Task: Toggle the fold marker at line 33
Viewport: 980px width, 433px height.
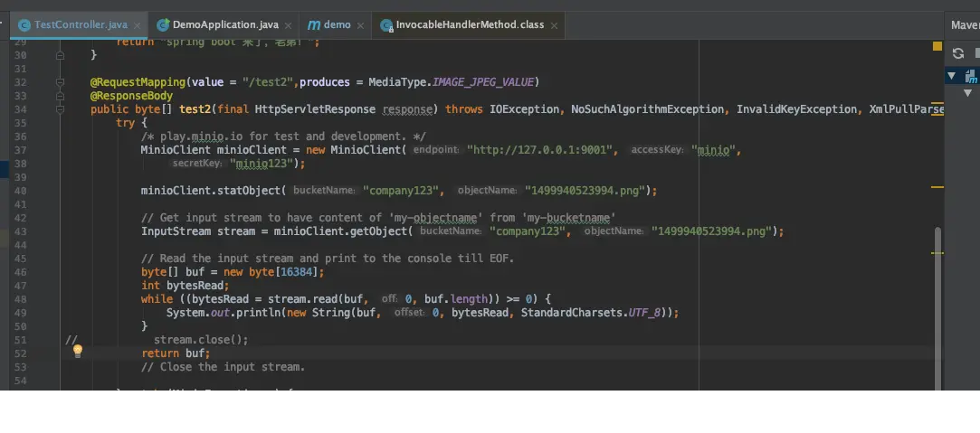Action: tap(60, 96)
